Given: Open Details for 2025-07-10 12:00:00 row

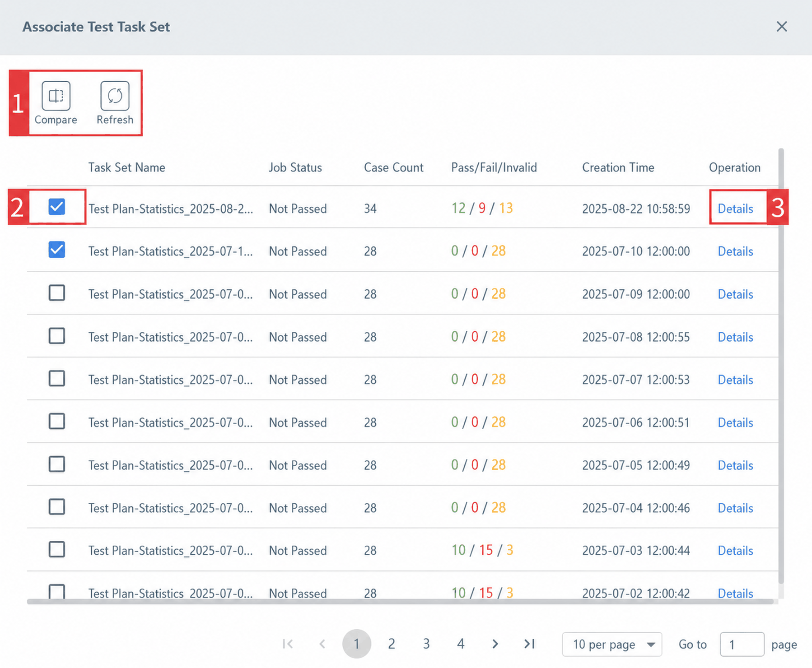Looking at the screenshot, I should [x=736, y=251].
